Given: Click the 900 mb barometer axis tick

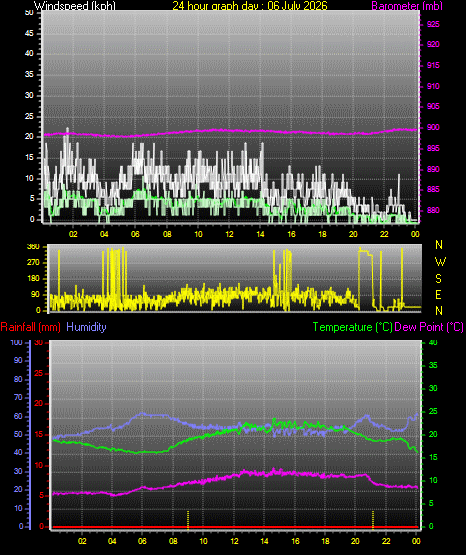Looking at the screenshot, I should pyautogui.click(x=433, y=127).
